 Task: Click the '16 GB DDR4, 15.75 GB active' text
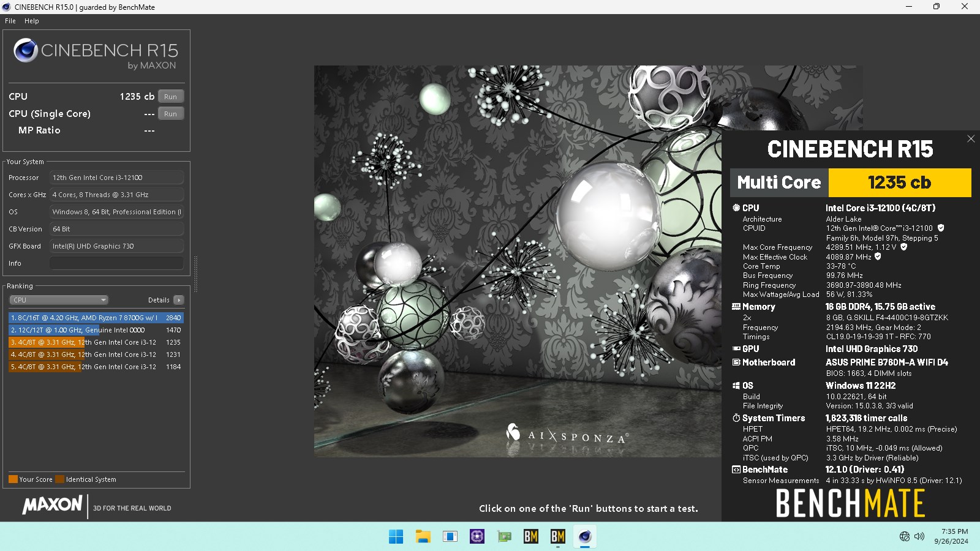coord(880,307)
